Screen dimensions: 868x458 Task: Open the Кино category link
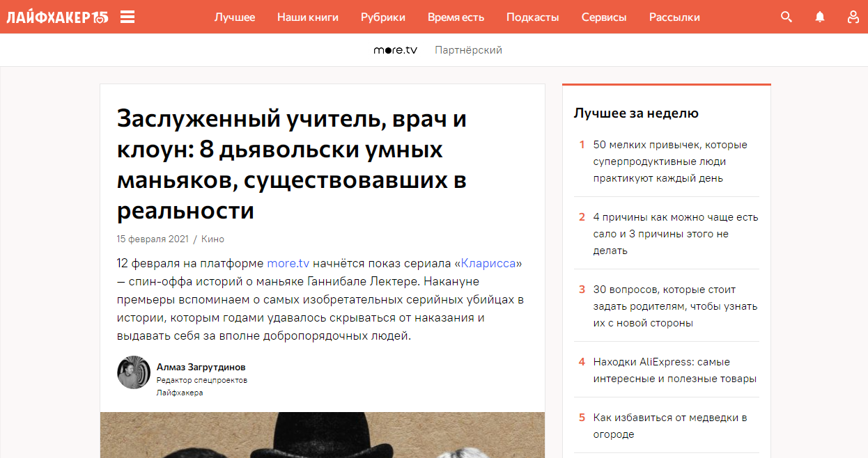(212, 239)
